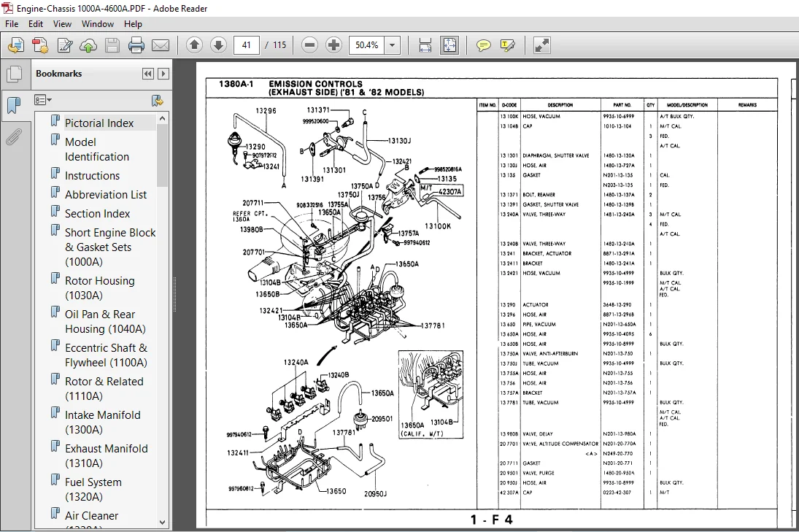Click the total pages "115" label
Screen dimensions: 799x532
(279, 45)
